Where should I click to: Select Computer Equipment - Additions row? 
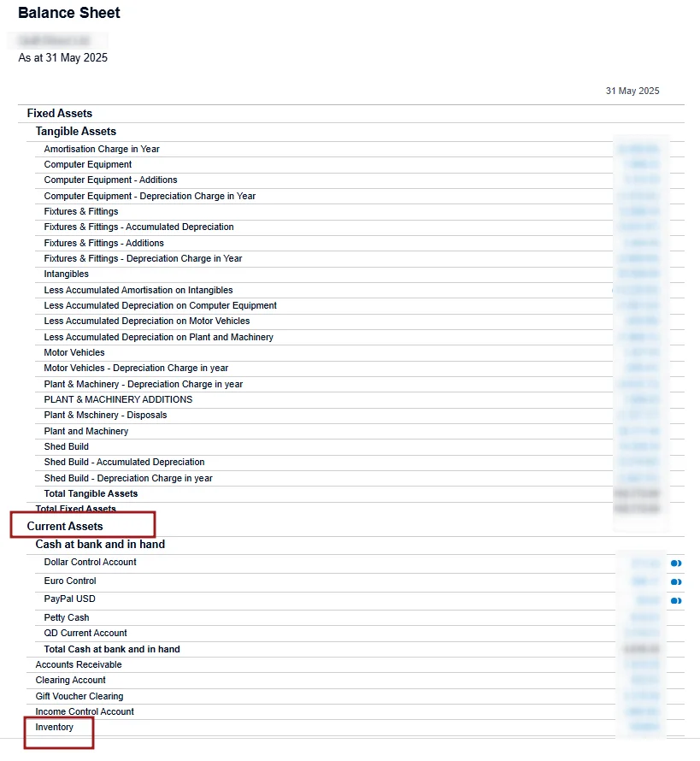pos(111,180)
